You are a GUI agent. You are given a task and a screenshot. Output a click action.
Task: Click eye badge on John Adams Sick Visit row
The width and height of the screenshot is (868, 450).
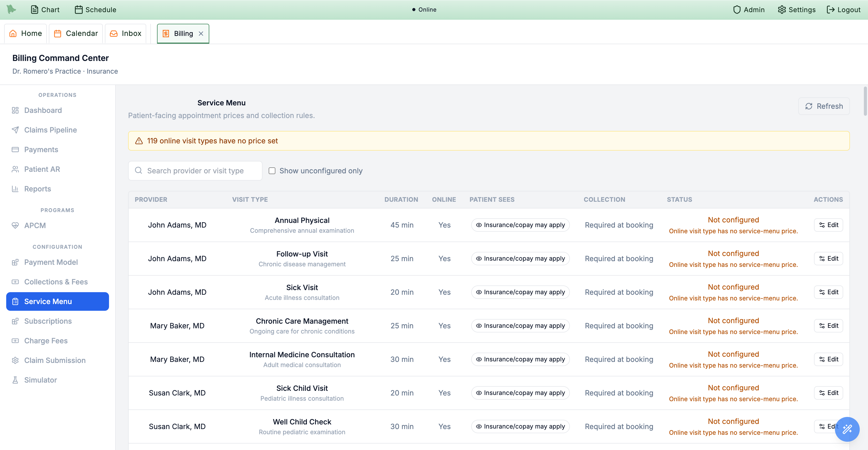click(520, 292)
